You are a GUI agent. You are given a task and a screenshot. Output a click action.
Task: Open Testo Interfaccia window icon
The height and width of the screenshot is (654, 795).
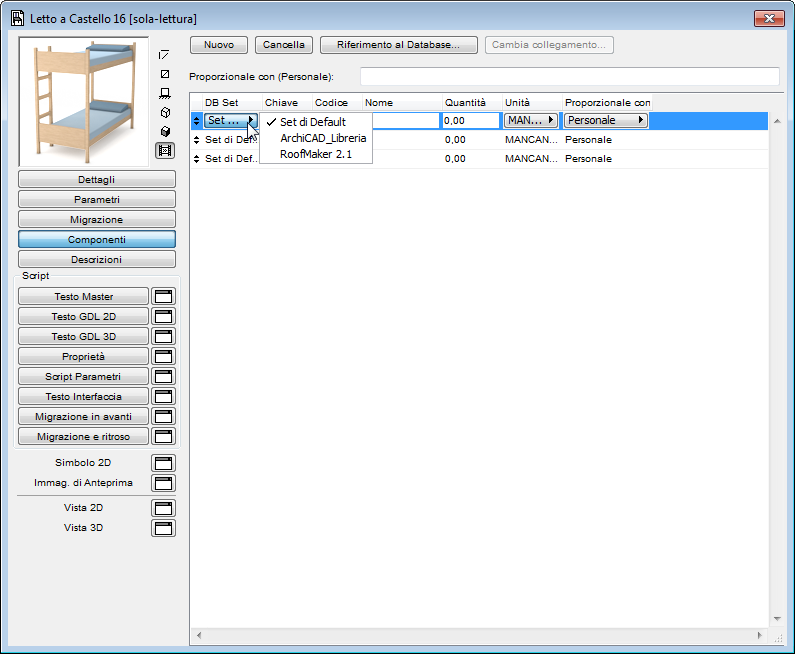[163, 396]
